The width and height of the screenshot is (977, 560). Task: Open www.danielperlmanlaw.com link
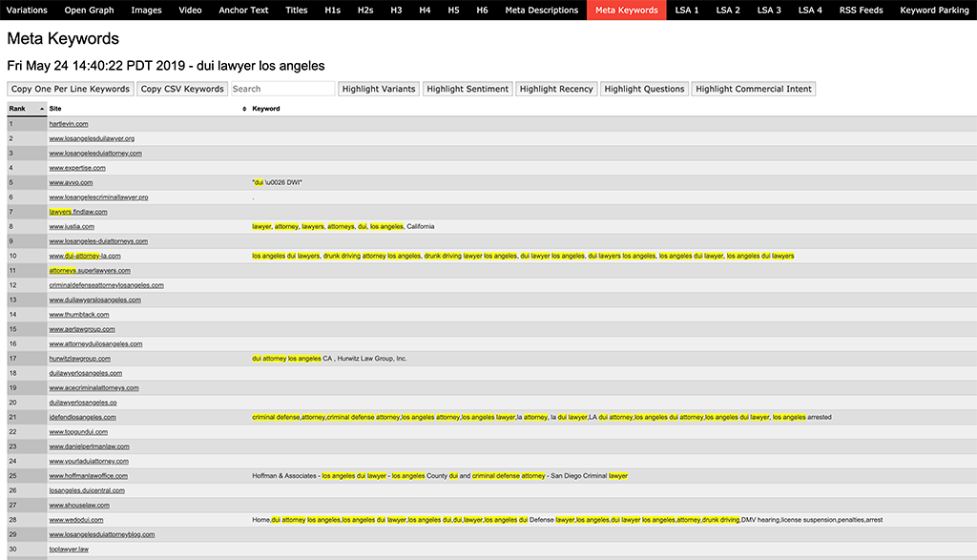[89, 446]
